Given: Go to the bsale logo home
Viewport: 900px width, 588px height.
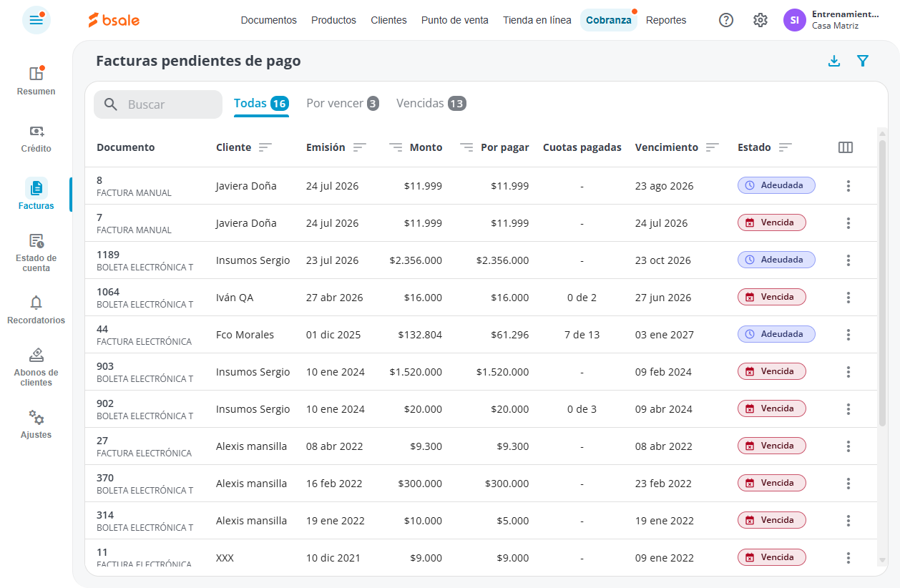Looking at the screenshot, I should (114, 20).
